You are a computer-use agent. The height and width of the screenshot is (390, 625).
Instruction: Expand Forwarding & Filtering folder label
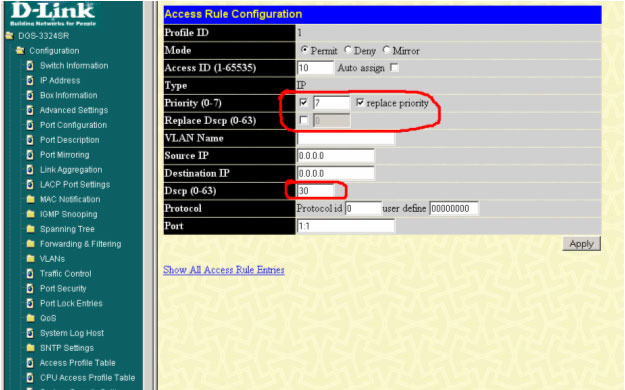[x=81, y=244]
